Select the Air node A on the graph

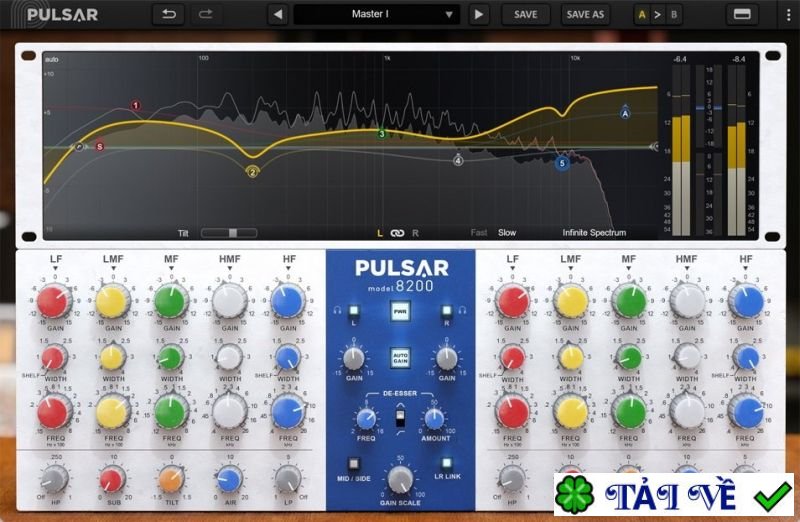coord(625,113)
